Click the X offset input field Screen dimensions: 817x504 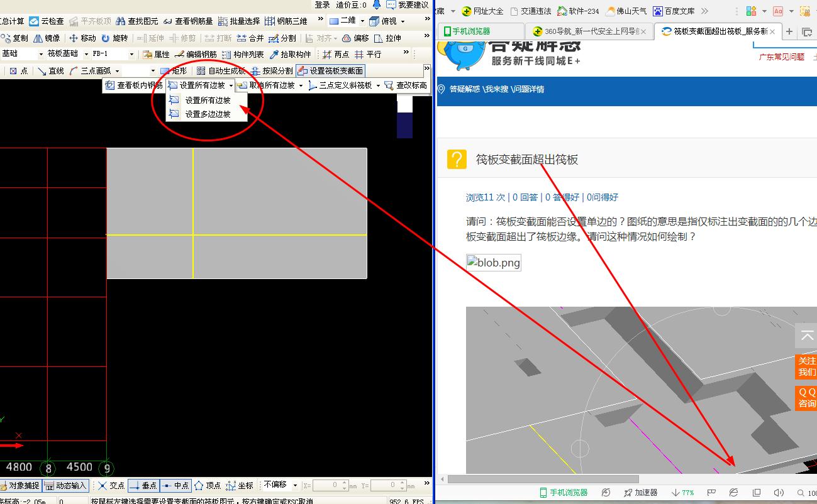point(331,485)
